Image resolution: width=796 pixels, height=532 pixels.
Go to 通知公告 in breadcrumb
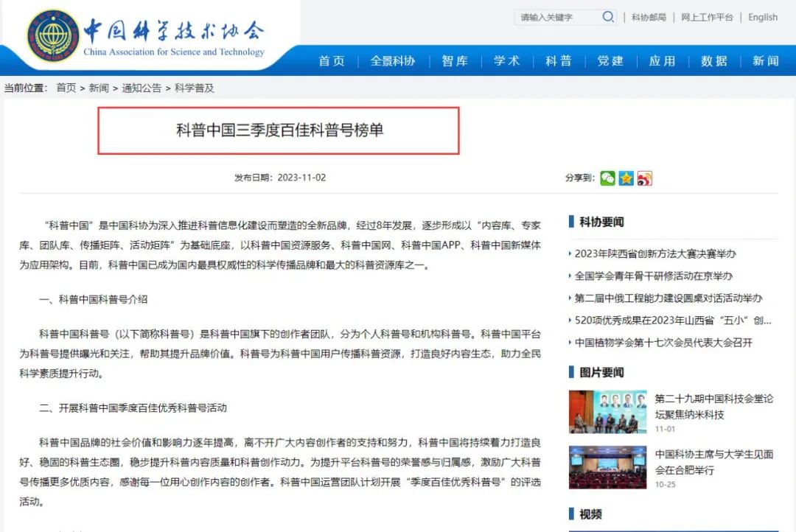click(142, 88)
